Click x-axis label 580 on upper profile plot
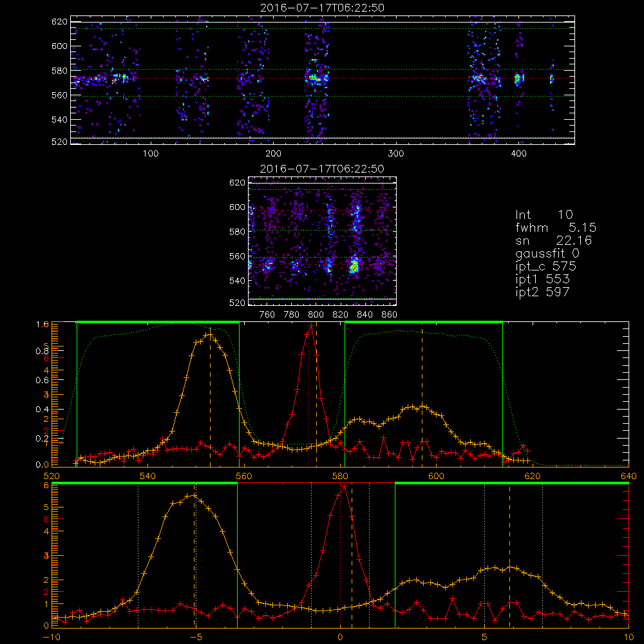The height and width of the screenshot is (644, 644). 340,476
